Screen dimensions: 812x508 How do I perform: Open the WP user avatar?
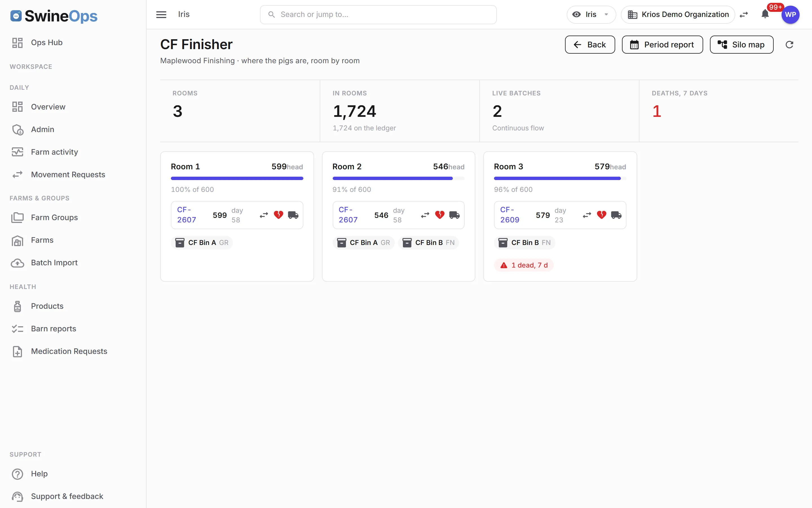click(790, 14)
